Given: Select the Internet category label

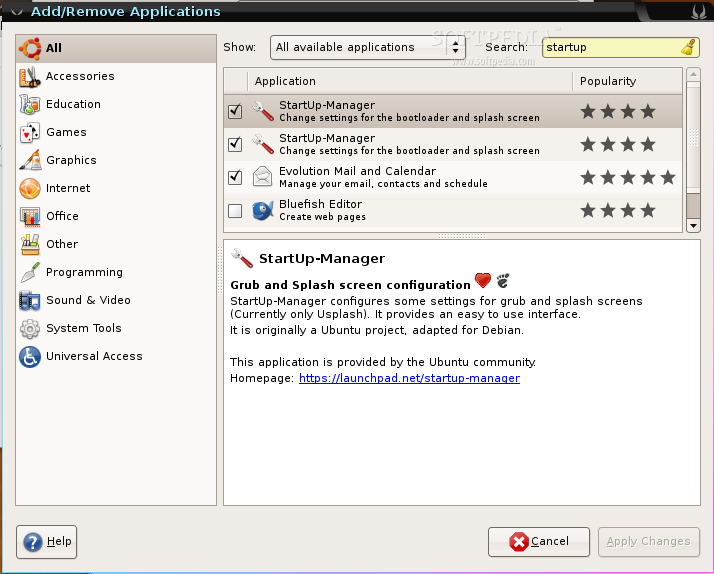Looking at the screenshot, I should 68,188.
